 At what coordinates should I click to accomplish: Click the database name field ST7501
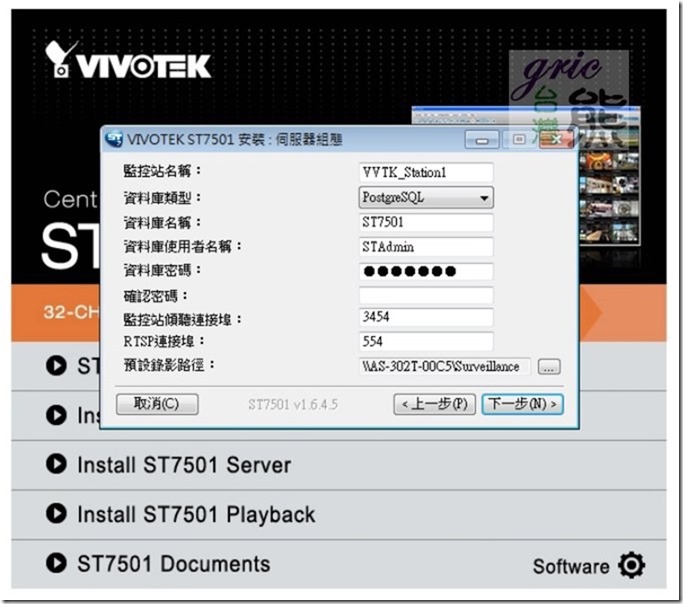pos(426,223)
